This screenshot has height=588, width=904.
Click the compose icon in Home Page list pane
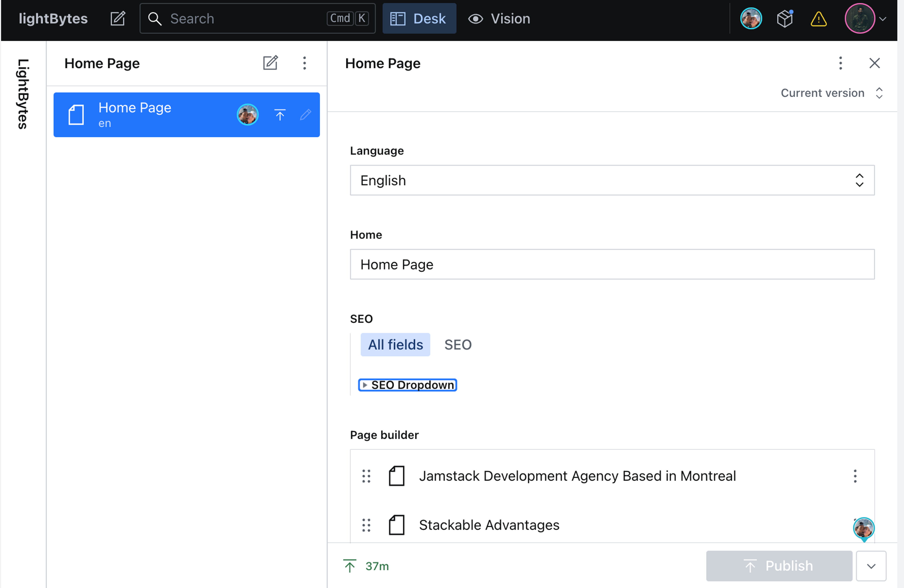click(270, 63)
